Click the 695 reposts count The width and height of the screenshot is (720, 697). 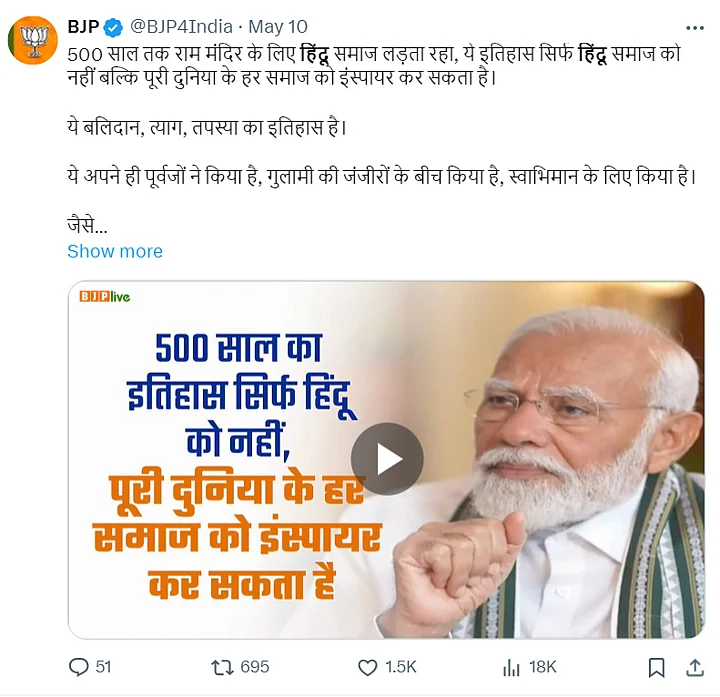click(x=255, y=667)
